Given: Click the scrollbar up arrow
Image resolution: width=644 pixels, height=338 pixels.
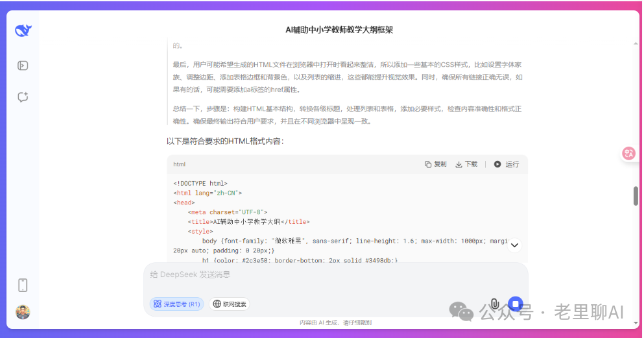Looking at the screenshot, I should tap(636, 43).
